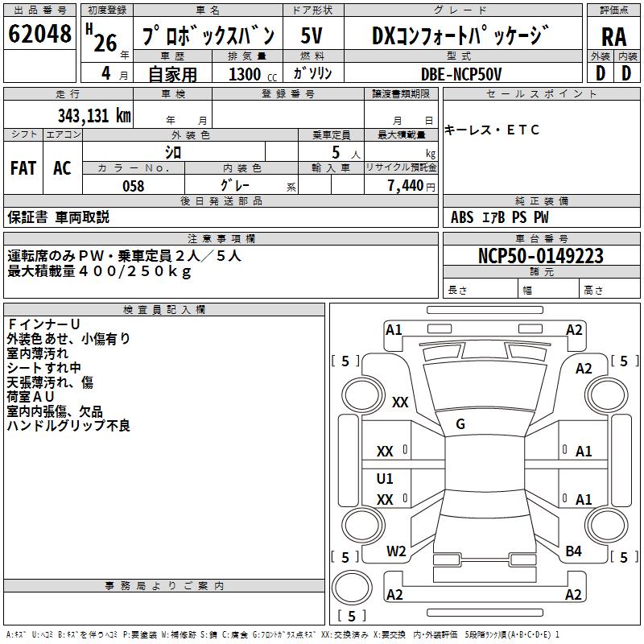The width and height of the screenshot is (644, 644).
Task: Click the interior color グレー
Action: click(x=235, y=185)
